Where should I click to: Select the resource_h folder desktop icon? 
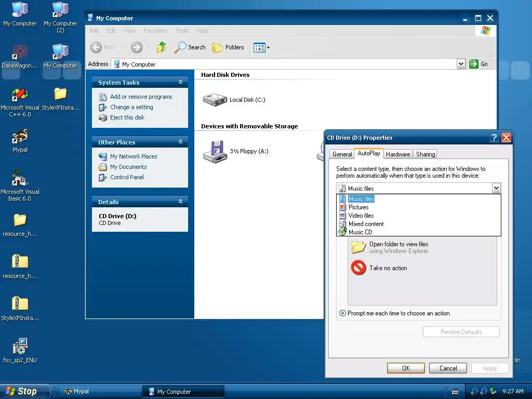[20, 225]
